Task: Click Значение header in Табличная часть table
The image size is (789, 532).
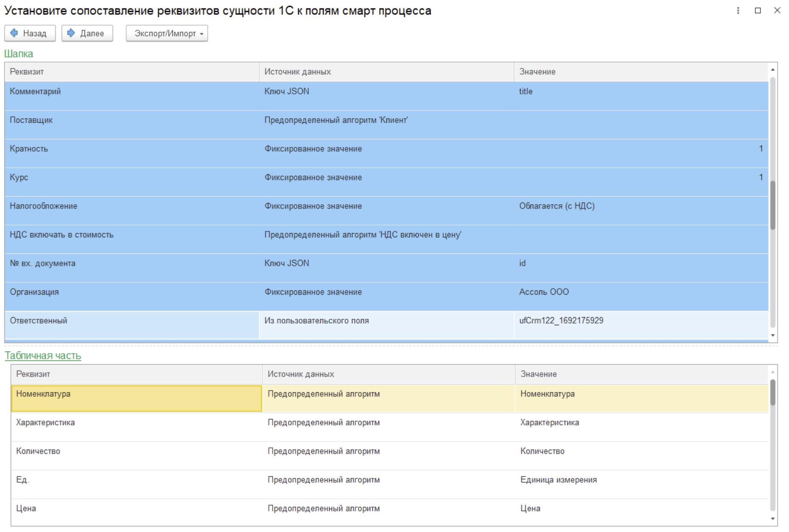Action: [x=642, y=374]
